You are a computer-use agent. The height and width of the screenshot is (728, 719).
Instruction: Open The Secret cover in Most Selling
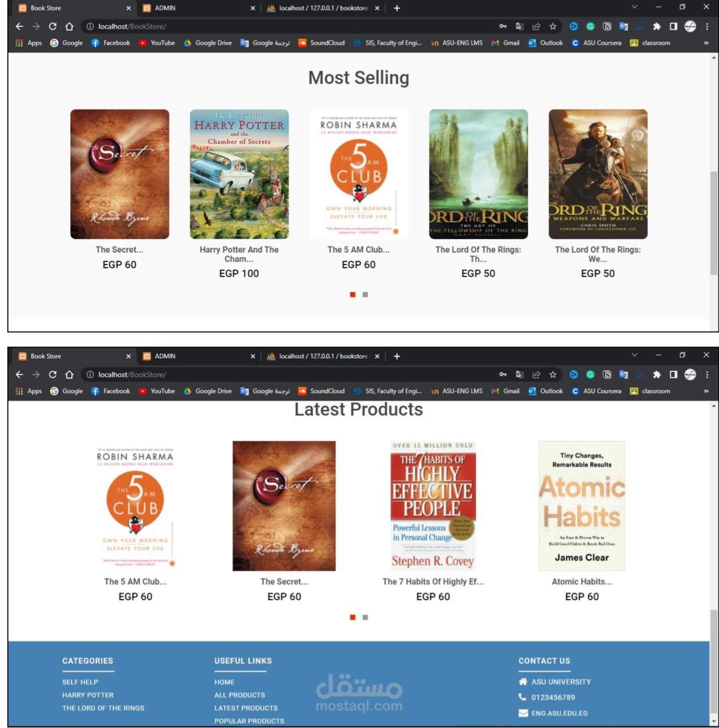pyautogui.click(x=120, y=174)
